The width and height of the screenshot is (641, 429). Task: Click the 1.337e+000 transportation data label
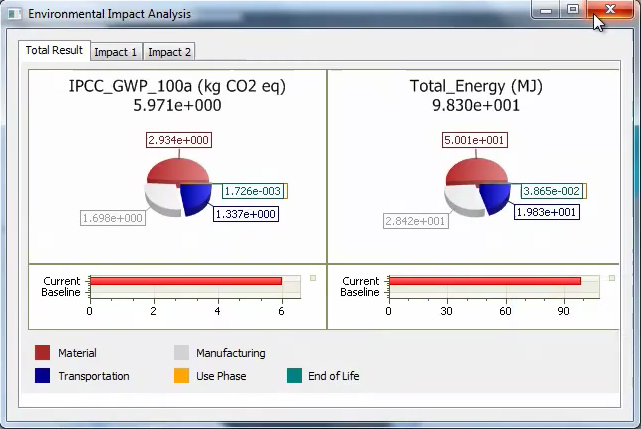coord(246,213)
